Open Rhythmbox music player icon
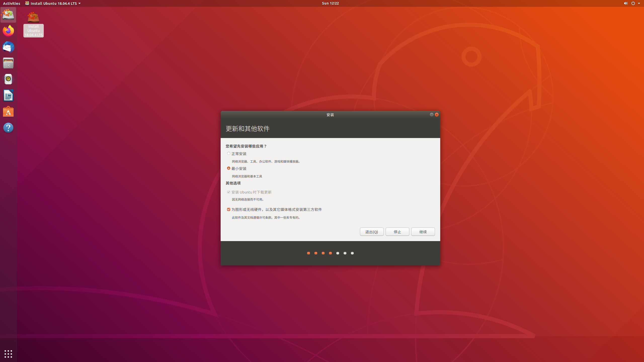This screenshot has height=362, width=644. point(8,79)
